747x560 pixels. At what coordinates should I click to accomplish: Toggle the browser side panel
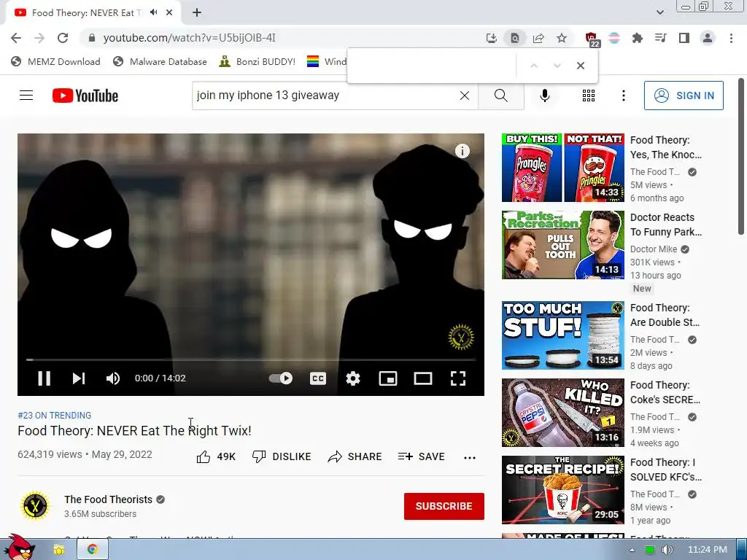[x=684, y=38]
